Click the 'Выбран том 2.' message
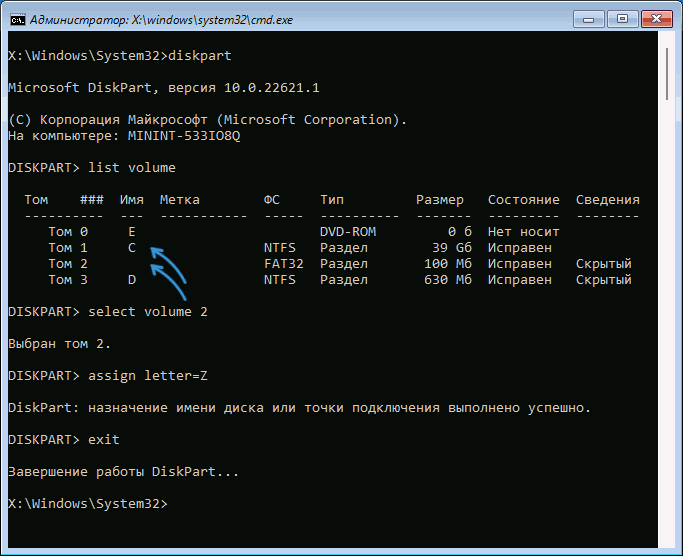This screenshot has height=556, width=683. coord(59,344)
